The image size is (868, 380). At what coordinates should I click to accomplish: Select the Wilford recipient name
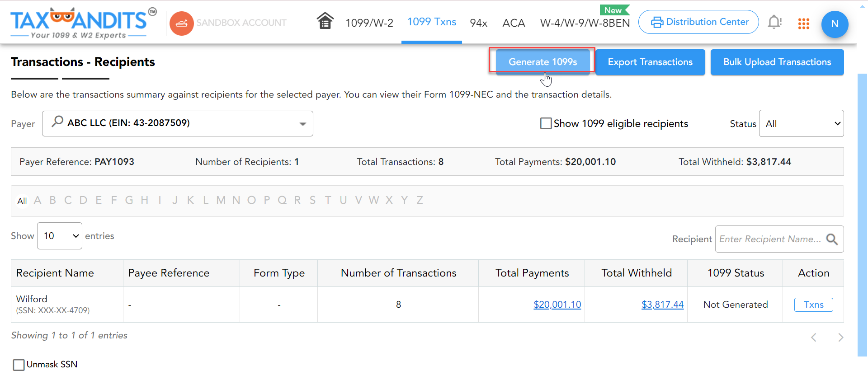(x=32, y=299)
